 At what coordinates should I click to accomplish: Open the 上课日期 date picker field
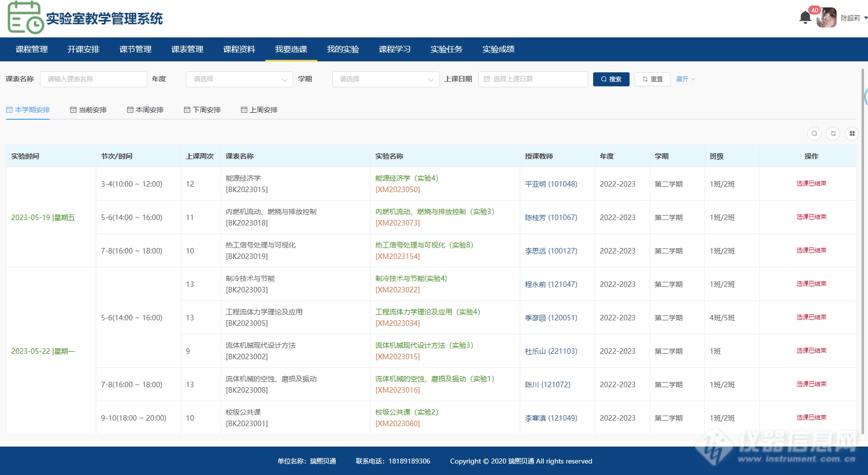533,79
